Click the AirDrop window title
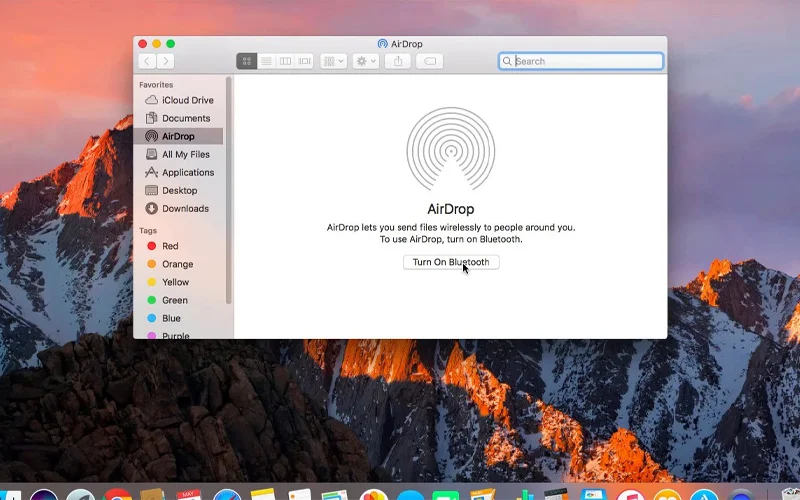The width and height of the screenshot is (800, 500). [x=407, y=44]
